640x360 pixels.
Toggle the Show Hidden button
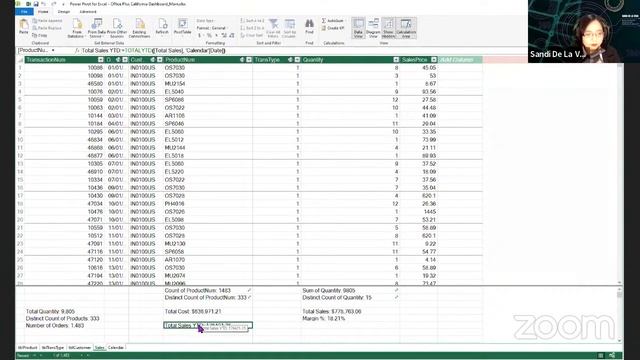(x=388, y=28)
